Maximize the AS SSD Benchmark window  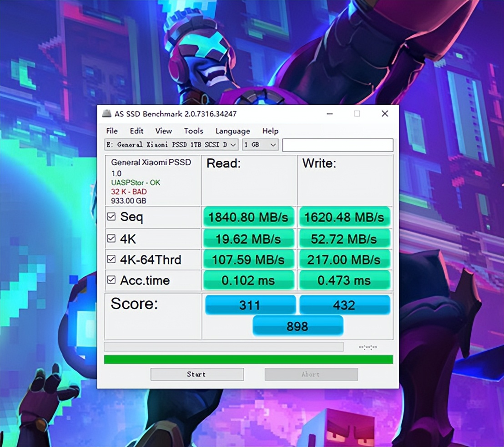[x=357, y=114]
